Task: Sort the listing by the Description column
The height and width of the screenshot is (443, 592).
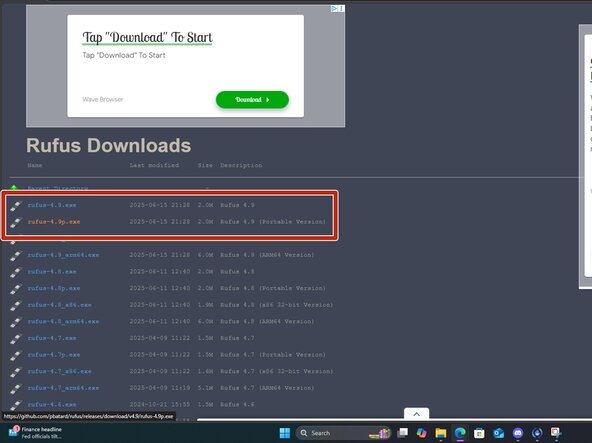Action: (241, 165)
